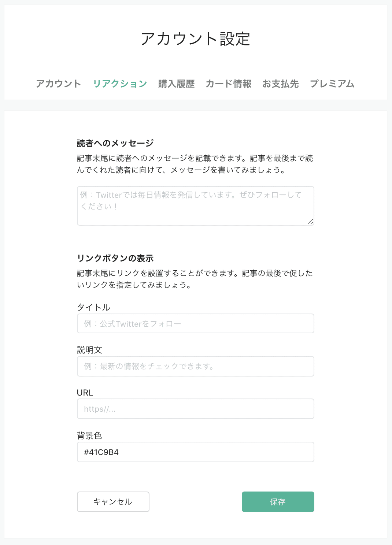Open the お支払先 tab
The height and width of the screenshot is (545, 392).
point(281,84)
